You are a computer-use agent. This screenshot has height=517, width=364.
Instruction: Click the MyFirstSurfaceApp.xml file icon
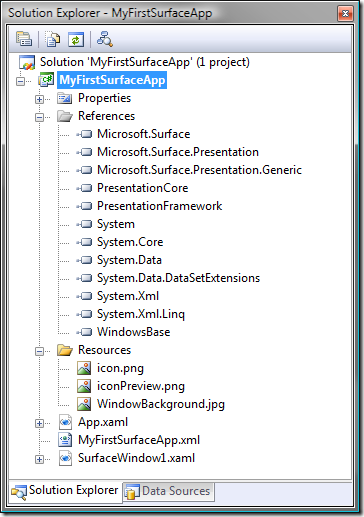pyautogui.click(x=65, y=440)
